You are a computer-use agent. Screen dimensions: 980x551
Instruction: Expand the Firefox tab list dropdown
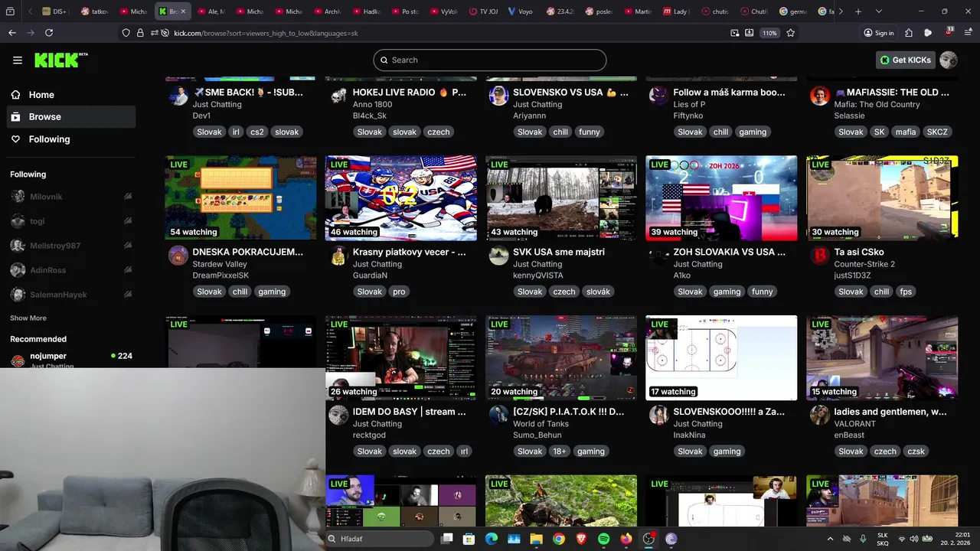[x=878, y=11]
